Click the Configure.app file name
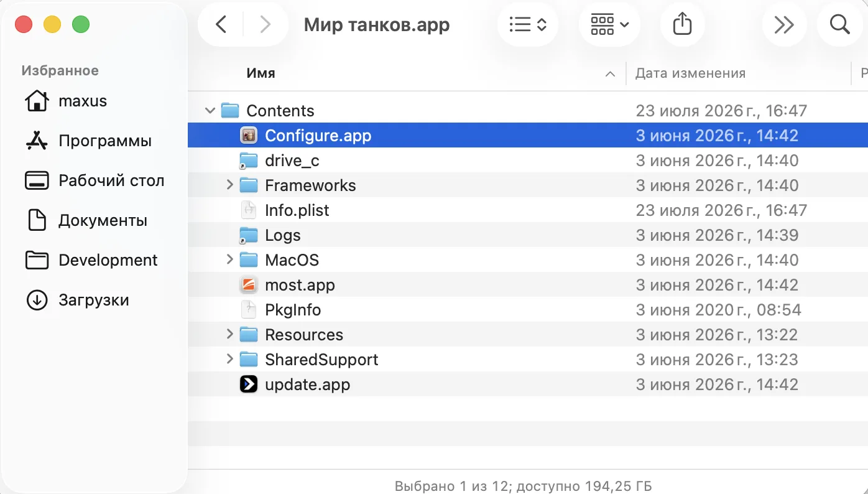 318,136
